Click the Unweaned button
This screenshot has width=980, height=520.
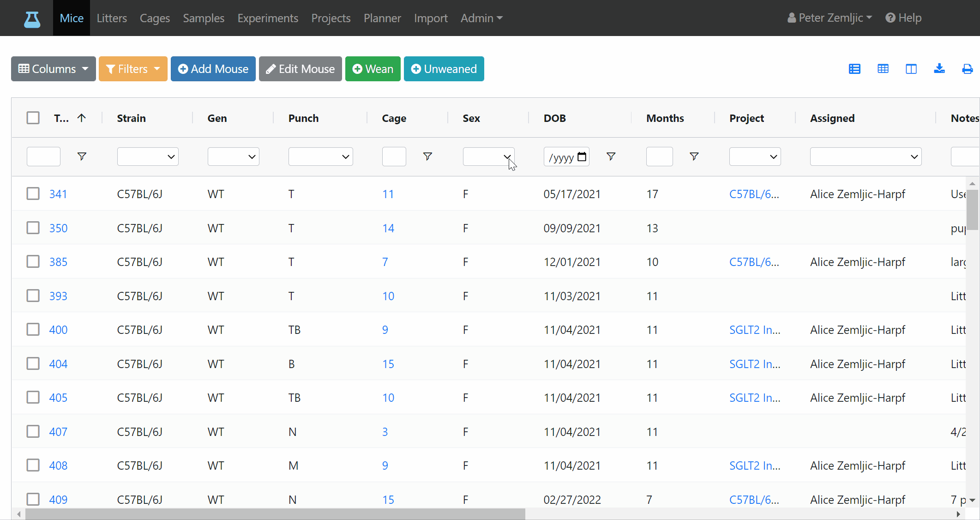pyautogui.click(x=444, y=69)
